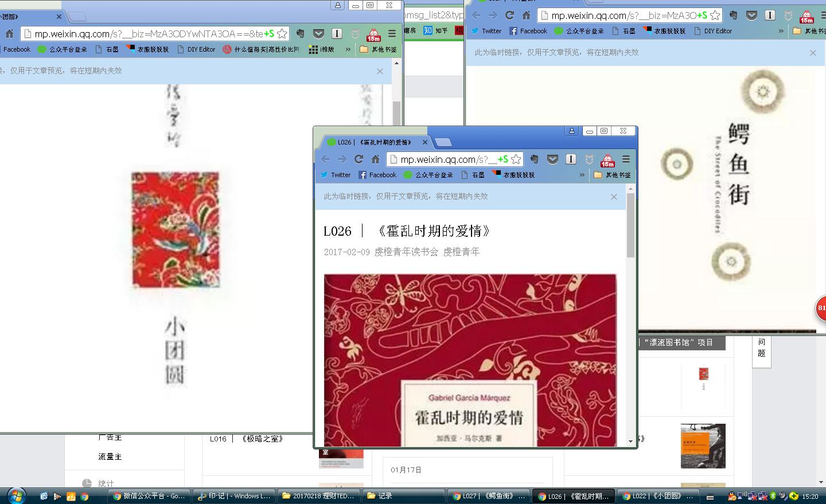Open the 15m timer extension in the 小团圆 window

pyautogui.click(x=373, y=34)
